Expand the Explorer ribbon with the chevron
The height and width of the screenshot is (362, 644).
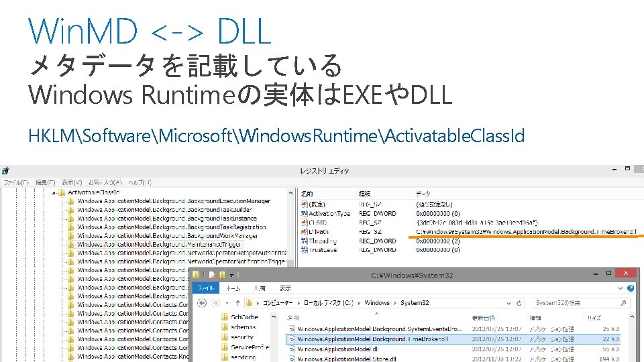620,288
